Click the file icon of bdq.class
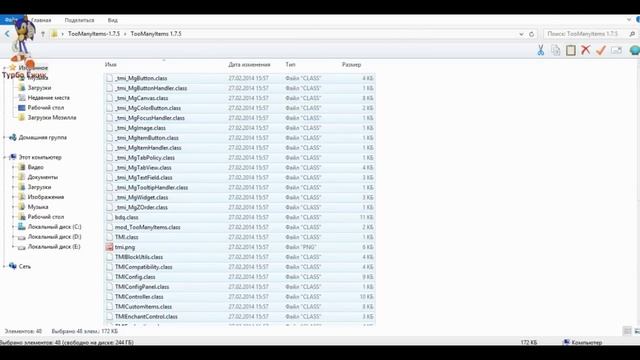Image resolution: width=640 pixels, height=360 pixels. click(109, 217)
